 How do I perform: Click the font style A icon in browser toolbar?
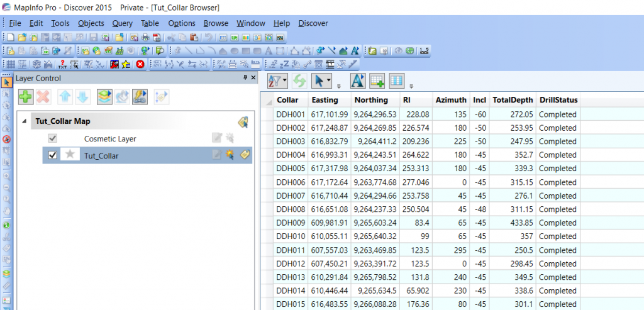pyautogui.click(x=357, y=80)
